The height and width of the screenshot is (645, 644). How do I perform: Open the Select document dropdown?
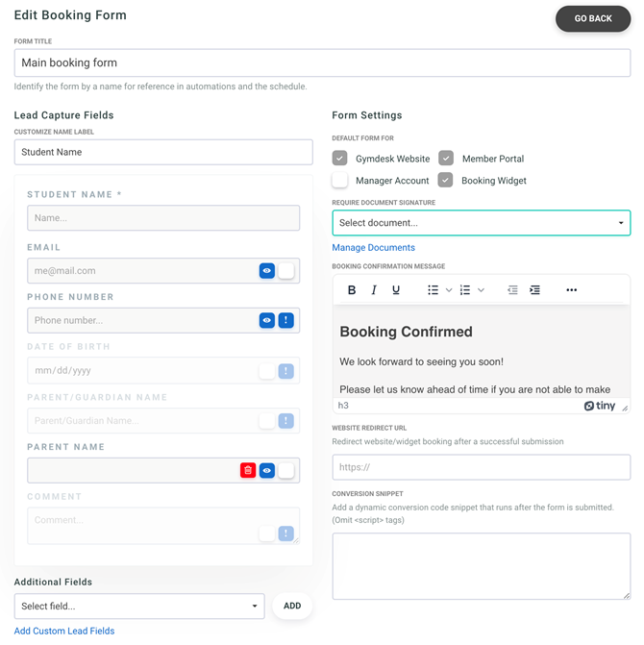[x=481, y=223]
